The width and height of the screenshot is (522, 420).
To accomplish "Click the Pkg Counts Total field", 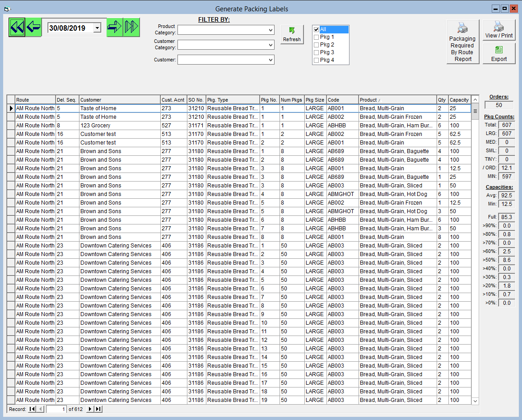I will tap(507, 125).
